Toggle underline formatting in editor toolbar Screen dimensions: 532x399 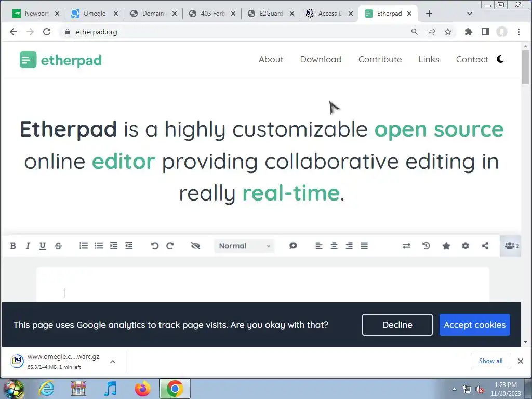click(x=43, y=246)
